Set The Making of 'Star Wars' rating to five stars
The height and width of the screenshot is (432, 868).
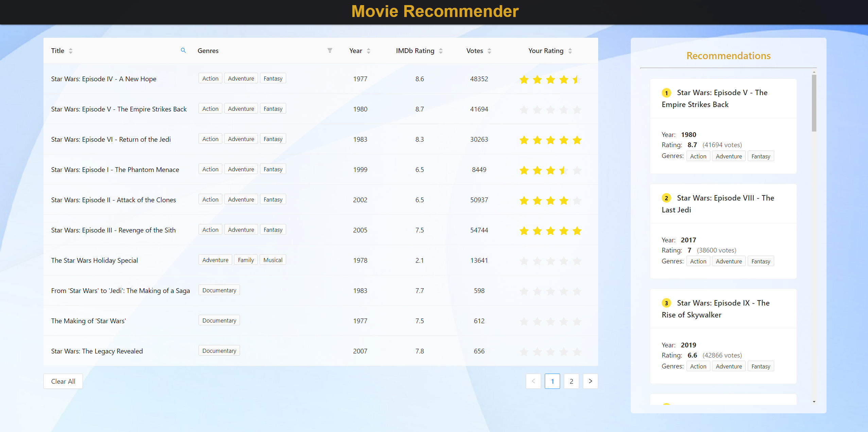(x=577, y=321)
